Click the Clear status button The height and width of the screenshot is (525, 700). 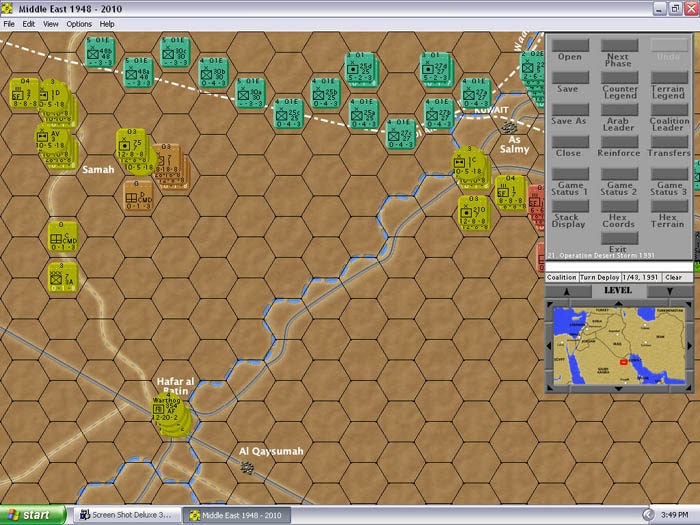click(x=676, y=277)
